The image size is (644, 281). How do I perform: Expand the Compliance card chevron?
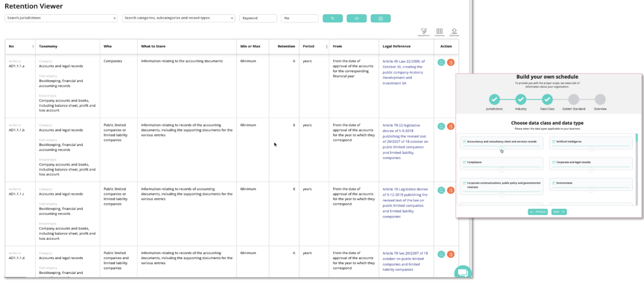(502, 170)
